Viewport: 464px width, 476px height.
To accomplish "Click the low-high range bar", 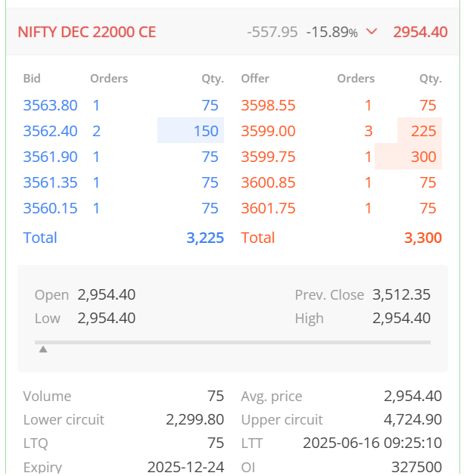I will tap(232, 342).
